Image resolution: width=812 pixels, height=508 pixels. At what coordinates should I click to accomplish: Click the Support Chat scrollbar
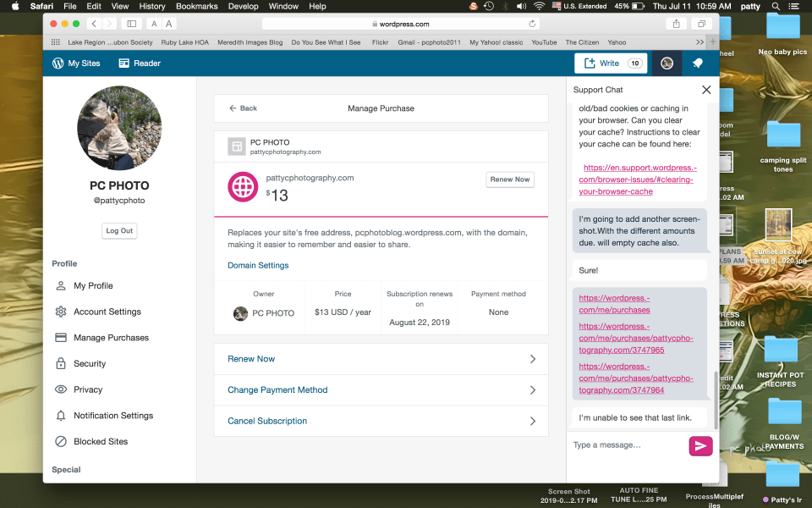pyautogui.click(x=716, y=398)
